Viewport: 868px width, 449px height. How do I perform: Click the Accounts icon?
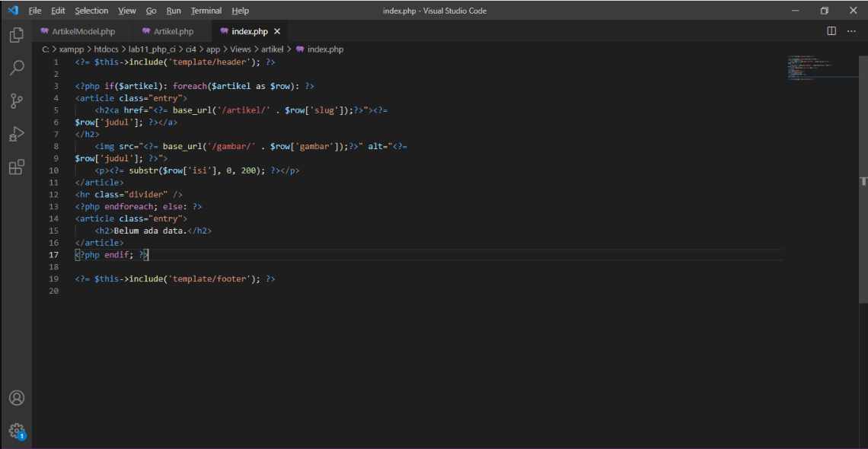pos(17,397)
